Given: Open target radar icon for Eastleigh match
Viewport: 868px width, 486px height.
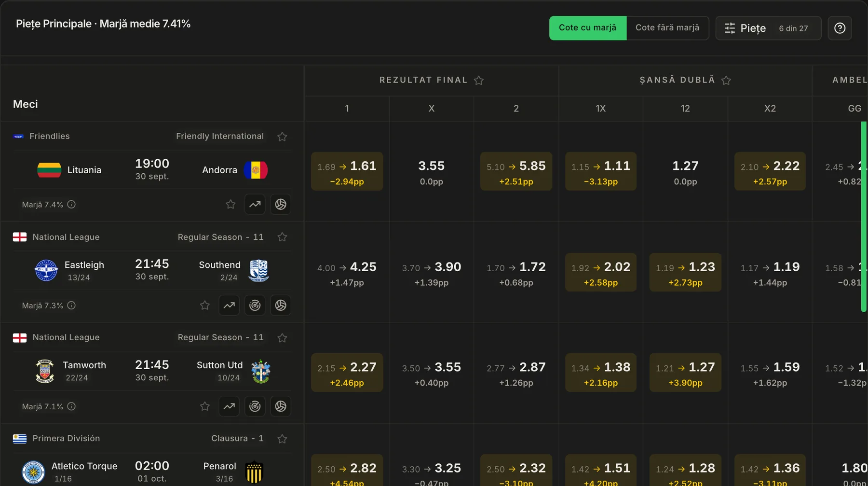Looking at the screenshot, I should 255,305.
